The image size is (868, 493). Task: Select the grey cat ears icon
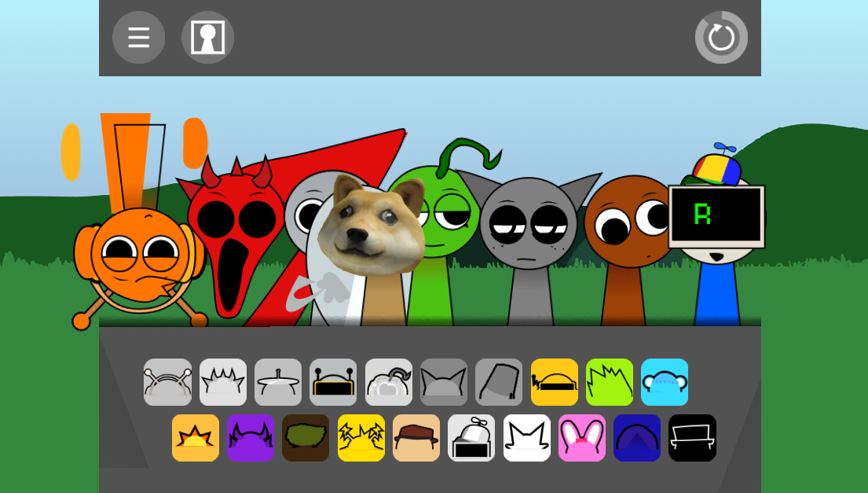coord(443,382)
